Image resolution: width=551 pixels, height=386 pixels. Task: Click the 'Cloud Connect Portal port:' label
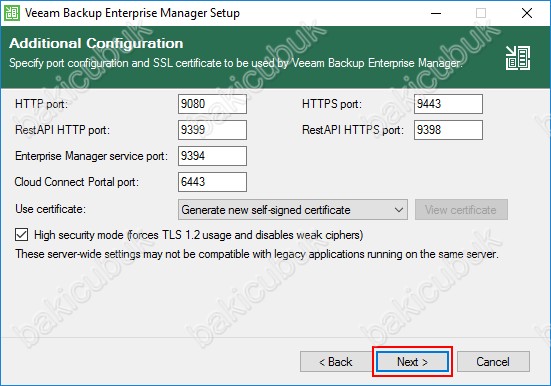tap(77, 182)
